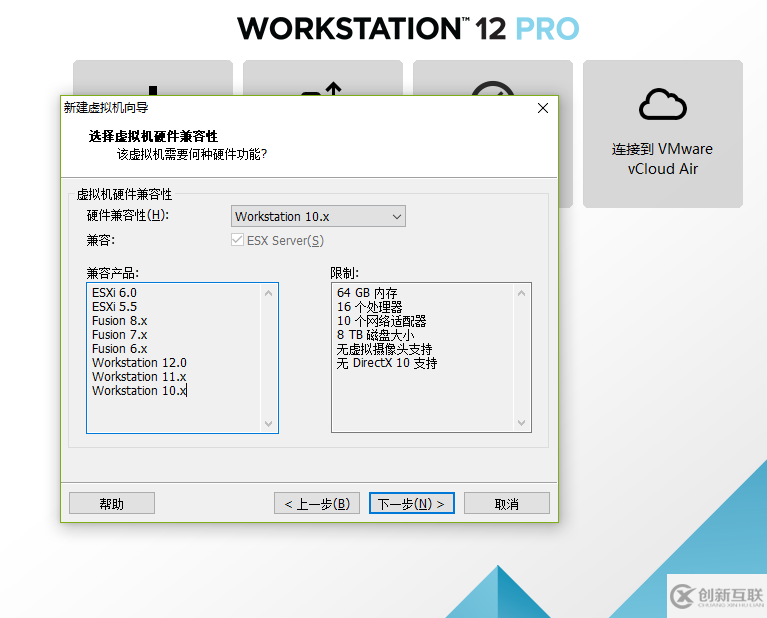Select Workstation 11.x in compatible products
The height and width of the screenshot is (618, 767).
tap(139, 377)
